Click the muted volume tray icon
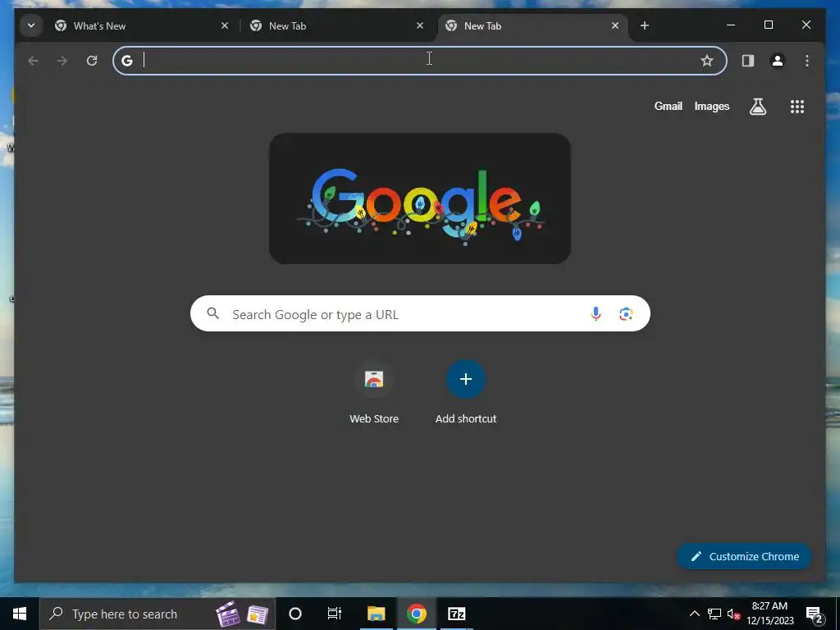Image resolution: width=840 pixels, height=630 pixels. (733, 614)
